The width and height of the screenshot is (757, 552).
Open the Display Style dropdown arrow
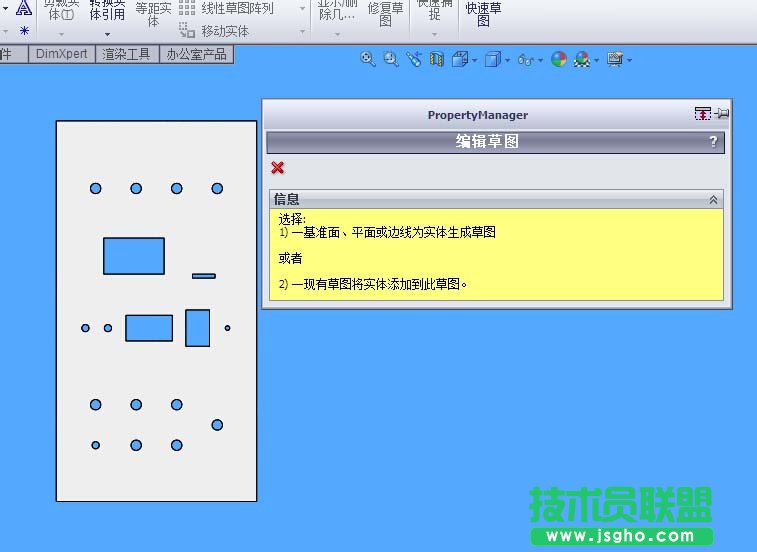click(x=507, y=60)
